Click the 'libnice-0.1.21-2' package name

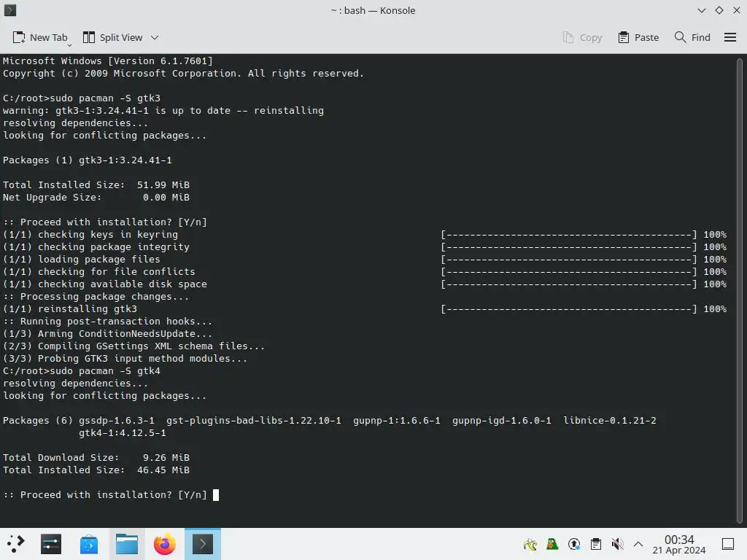click(x=610, y=421)
